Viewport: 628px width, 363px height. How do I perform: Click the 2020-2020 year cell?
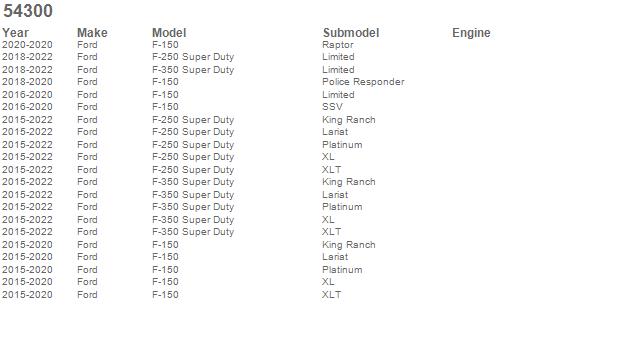(27, 45)
